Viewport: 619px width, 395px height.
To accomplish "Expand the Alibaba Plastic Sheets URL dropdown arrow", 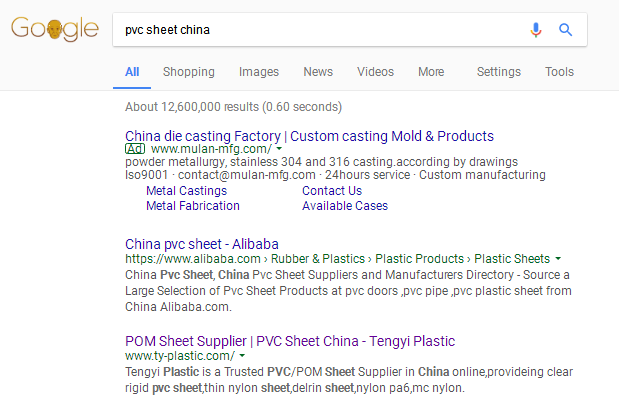I will (x=558, y=259).
